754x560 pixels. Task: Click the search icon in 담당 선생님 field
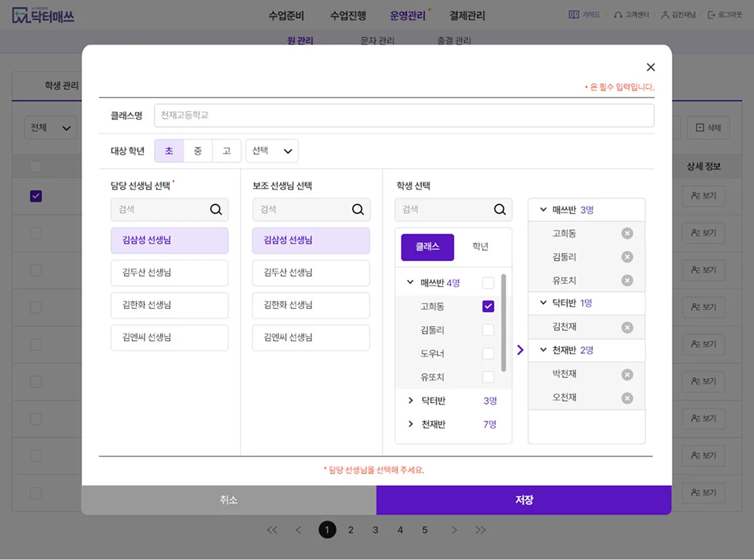pos(216,209)
